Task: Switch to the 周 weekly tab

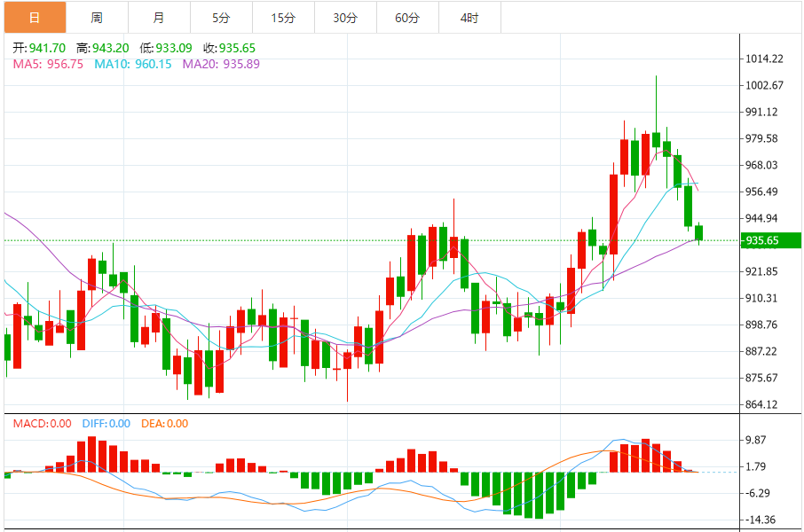Action: (97, 18)
